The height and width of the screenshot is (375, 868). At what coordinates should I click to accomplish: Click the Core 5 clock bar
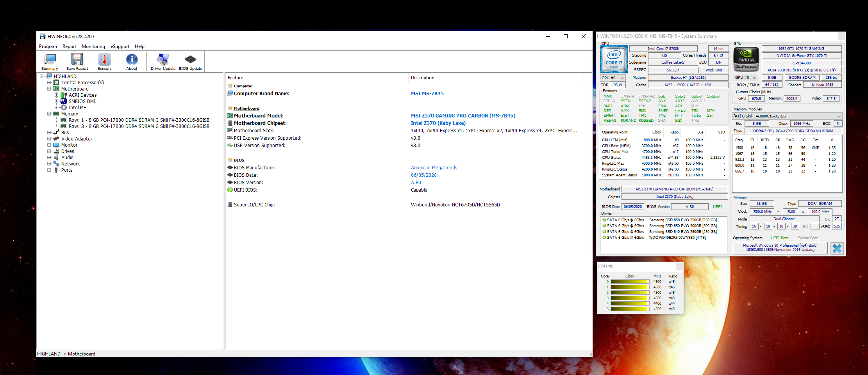tap(630, 309)
